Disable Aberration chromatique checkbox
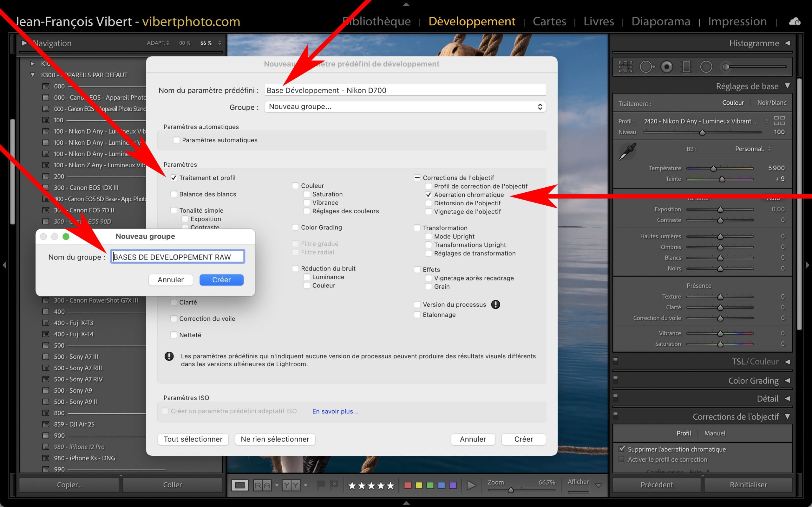The width and height of the screenshot is (812, 507). (x=429, y=195)
